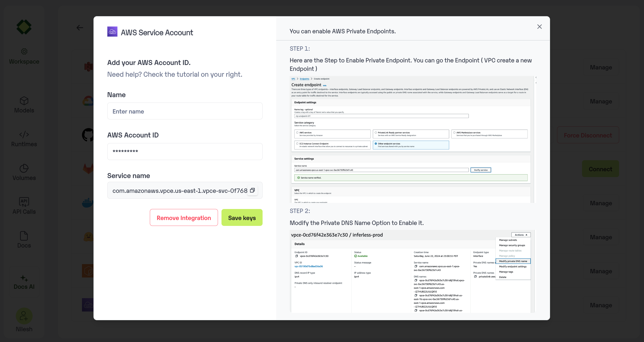Click the green diamond app logo
The image size is (644, 342).
[x=24, y=27]
